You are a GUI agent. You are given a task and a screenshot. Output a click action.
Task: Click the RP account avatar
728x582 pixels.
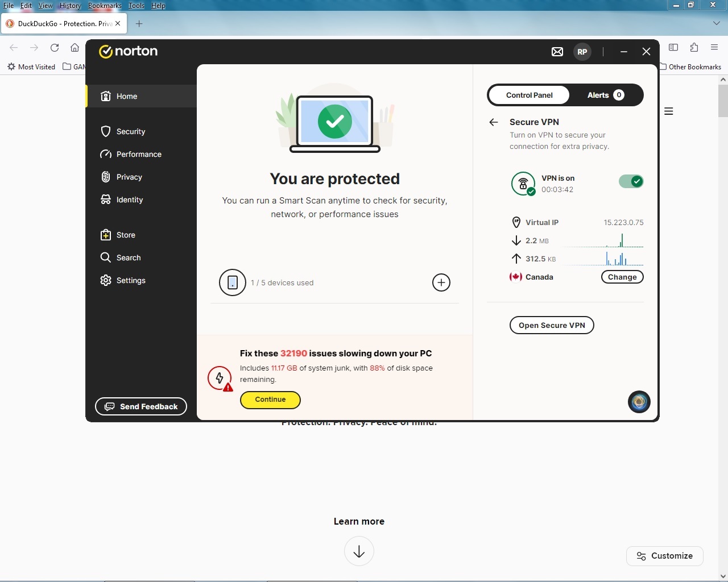coord(582,52)
